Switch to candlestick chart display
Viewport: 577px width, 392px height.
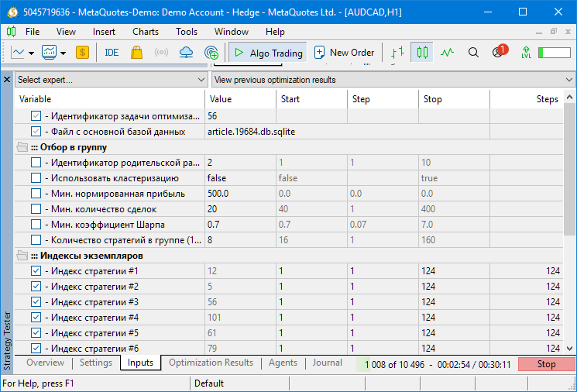(x=422, y=53)
